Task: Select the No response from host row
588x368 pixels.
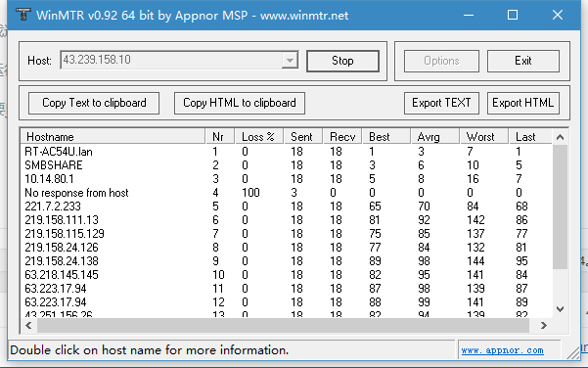Action: [x=286, y=193]
